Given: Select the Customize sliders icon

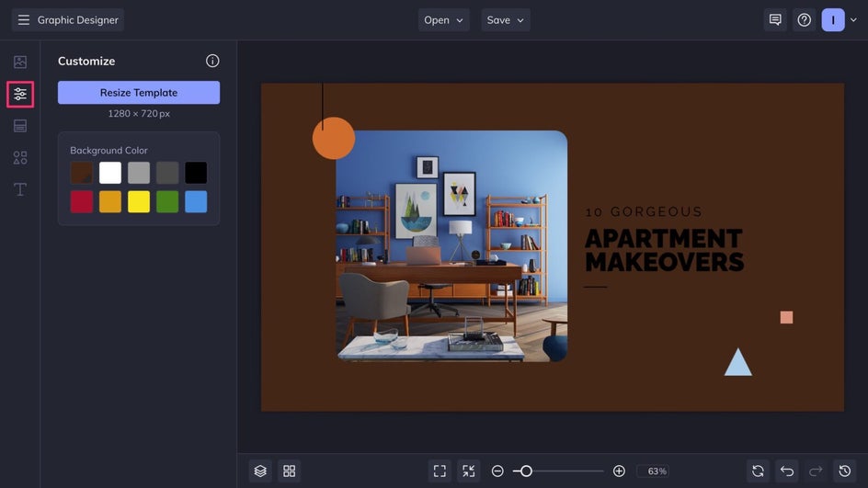Looking at the screenshot, I should coord(20,94).
